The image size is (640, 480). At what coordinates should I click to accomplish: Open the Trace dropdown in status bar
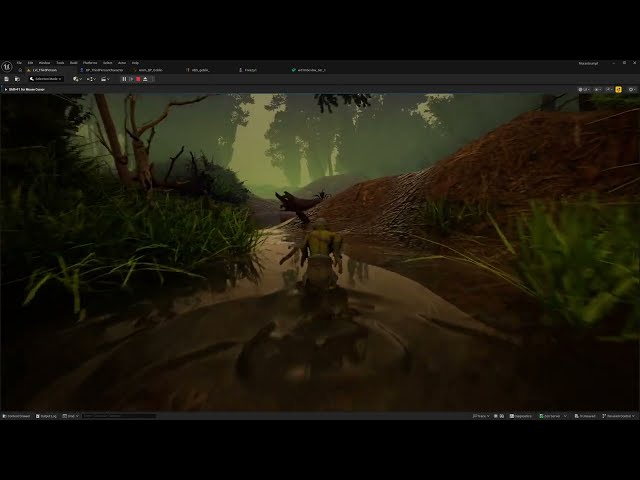coord(481,416)
